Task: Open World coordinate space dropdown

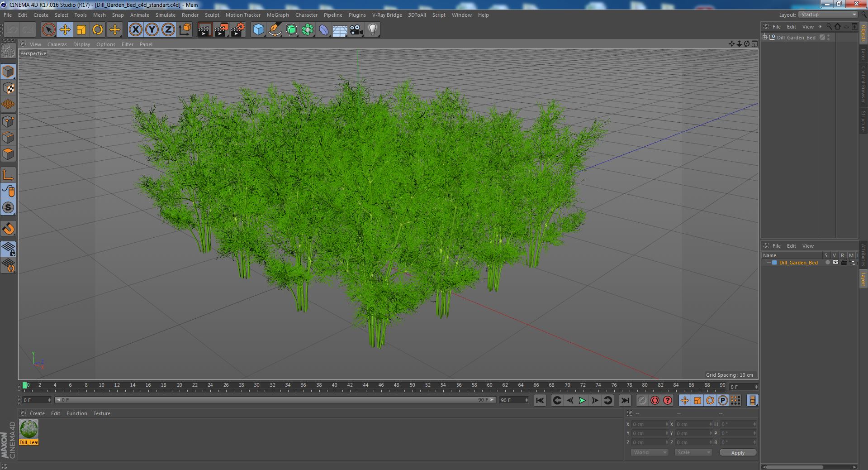Action: 649,452
